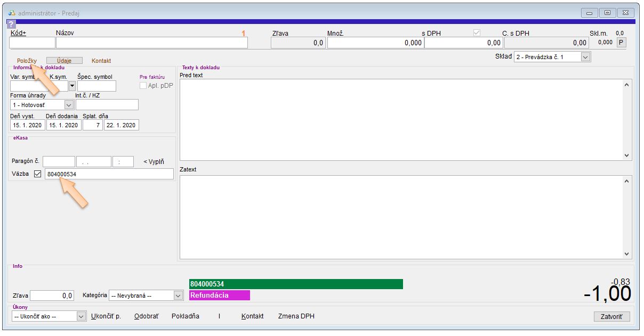Expand the Ukončiť ako dropdown
The height and width of the screenshot is (336, 644).
tap(81, 316)
